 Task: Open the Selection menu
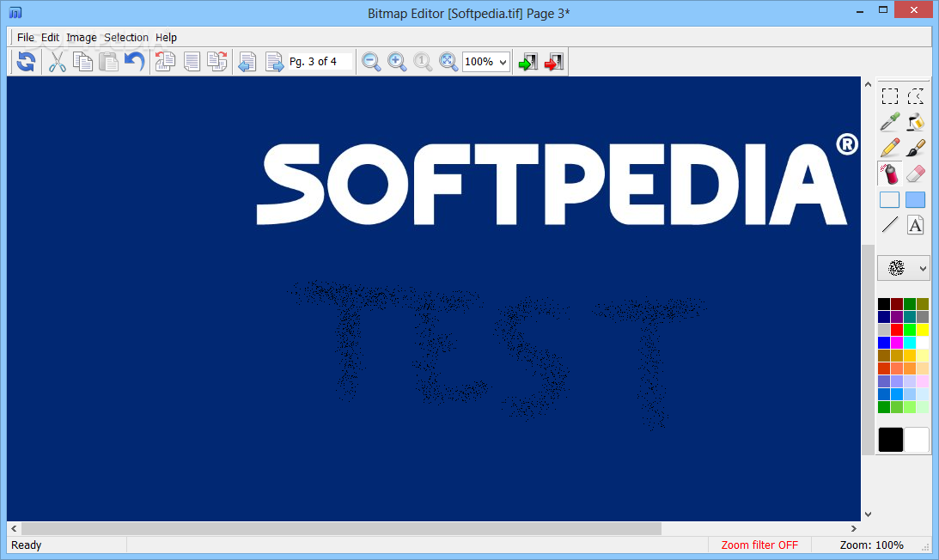(126, 37)
